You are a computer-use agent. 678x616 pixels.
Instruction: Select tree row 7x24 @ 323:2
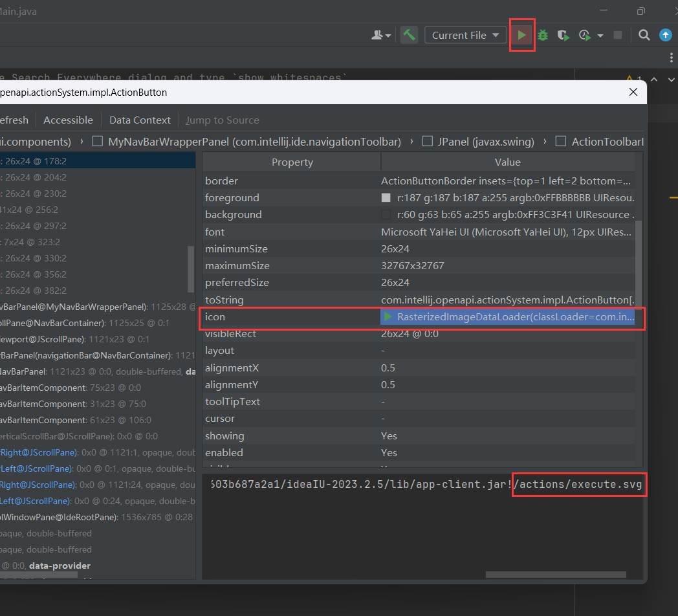(x=98, y=242)
